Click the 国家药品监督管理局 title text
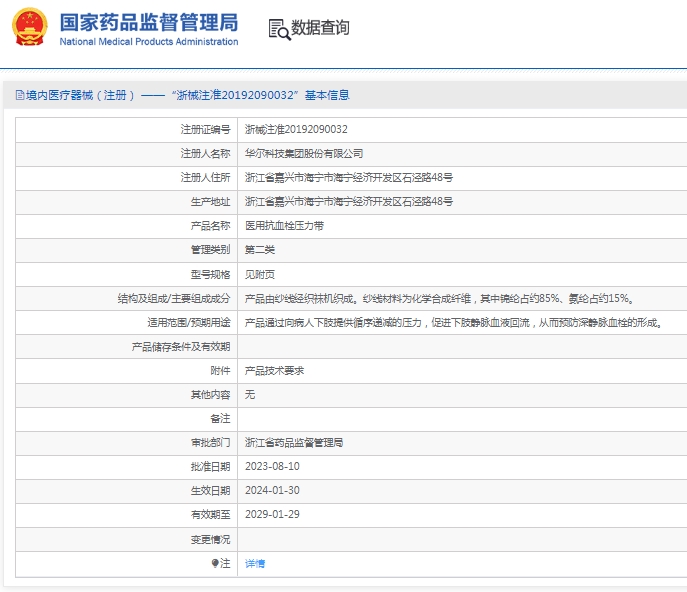687x592 pixels. [x=149, y=22]
